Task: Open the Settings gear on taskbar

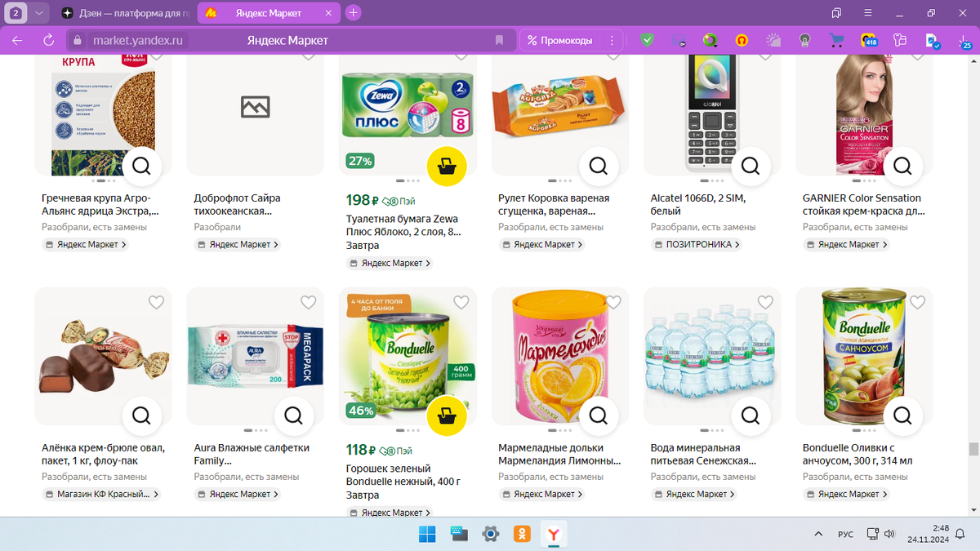Action: pyautogui.click(x=490, y=534)
